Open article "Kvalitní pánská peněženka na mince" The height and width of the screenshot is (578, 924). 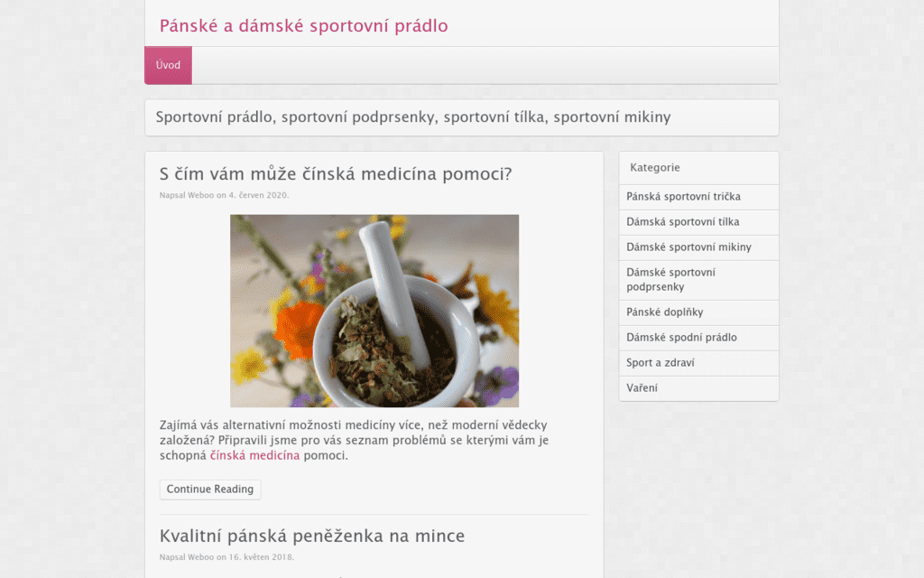click(311, 536)
